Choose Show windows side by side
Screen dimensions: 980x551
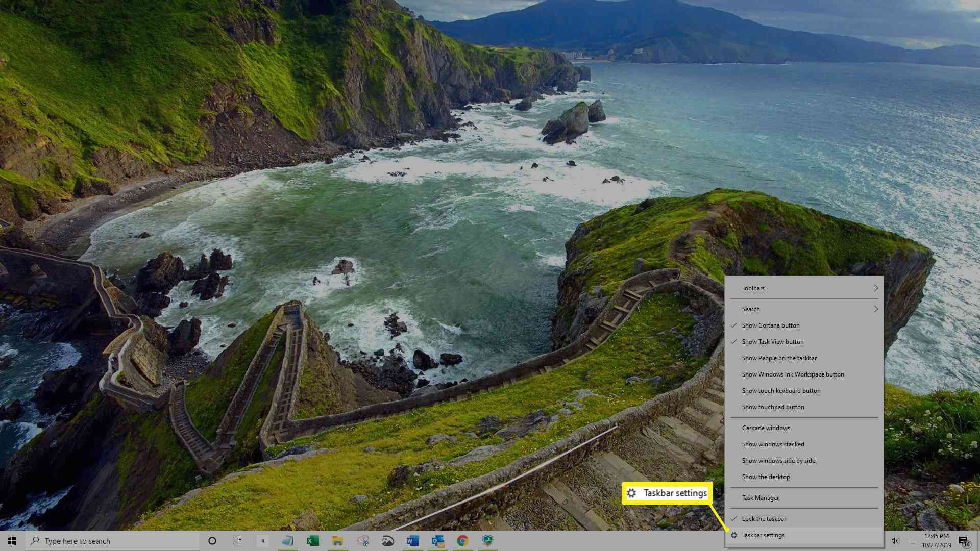coord(804,461)
